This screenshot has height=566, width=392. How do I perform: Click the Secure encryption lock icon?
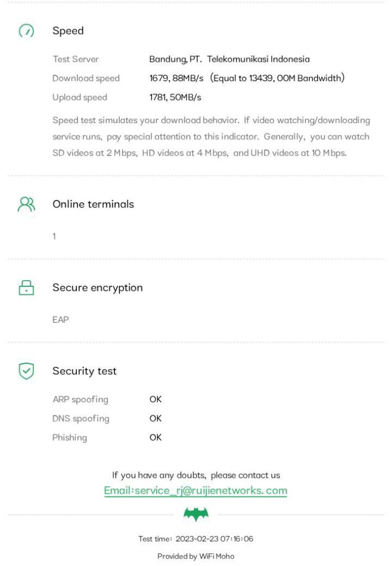pos(26,287)
